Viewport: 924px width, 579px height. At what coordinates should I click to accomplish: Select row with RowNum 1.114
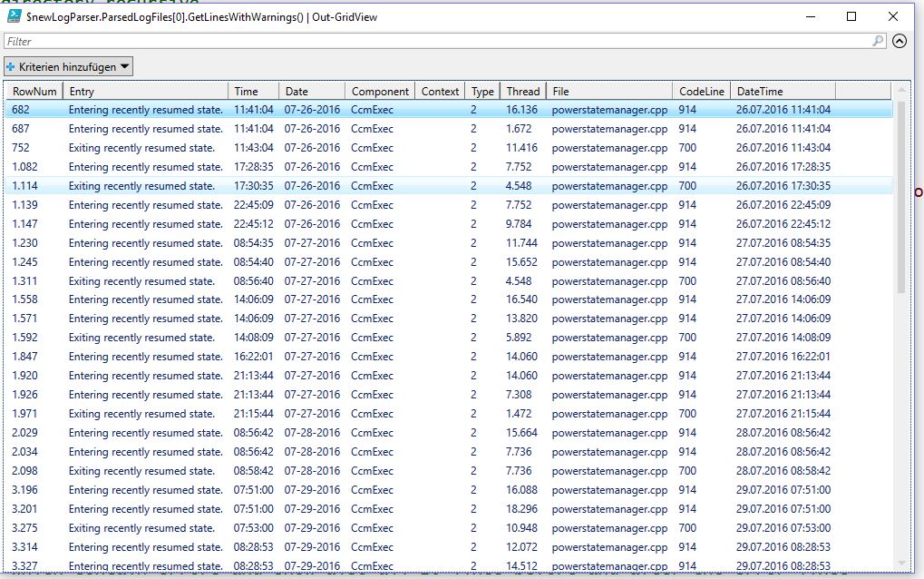click(449, 186)
